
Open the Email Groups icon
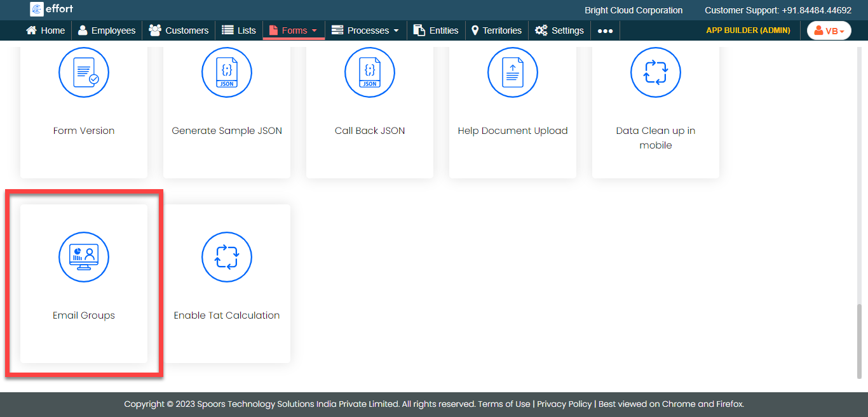coord(84,257)
